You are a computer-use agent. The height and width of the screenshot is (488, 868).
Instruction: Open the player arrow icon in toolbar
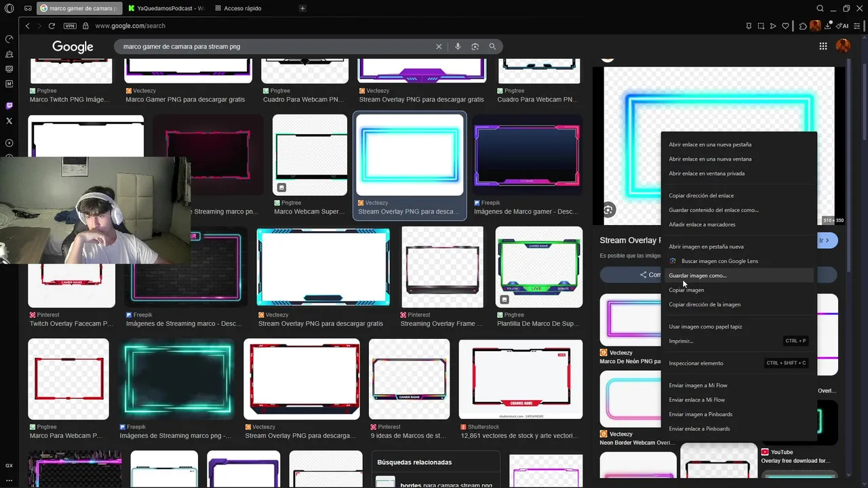(x=773, y=26)
